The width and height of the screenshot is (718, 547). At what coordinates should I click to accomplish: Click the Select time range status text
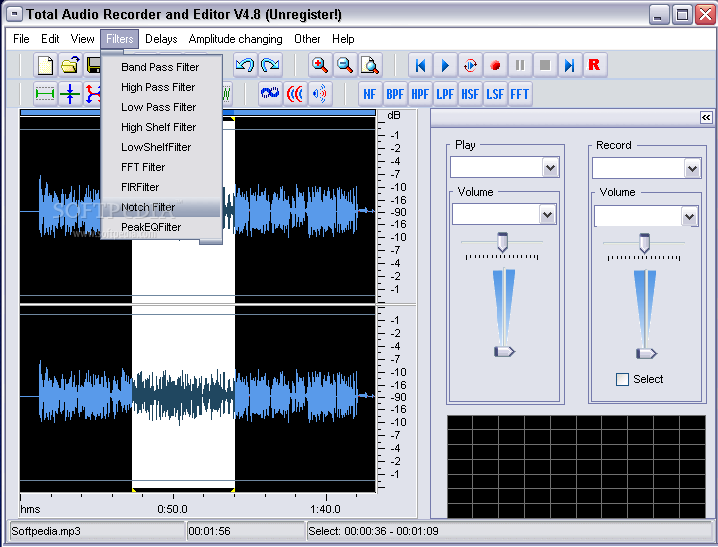tap(373, 531)
